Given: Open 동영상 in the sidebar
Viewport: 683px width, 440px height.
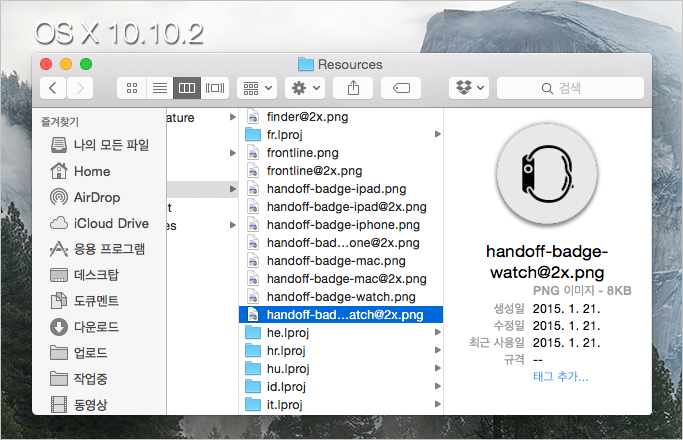Looking at the screenshot, I should pyautogui.click(x=79, y=405).
